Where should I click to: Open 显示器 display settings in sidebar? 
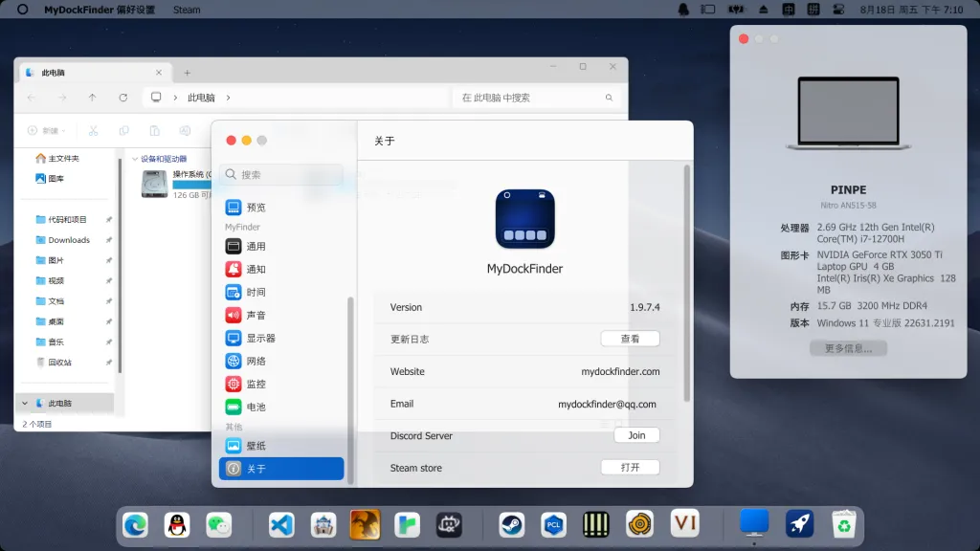tap(250, 338)
